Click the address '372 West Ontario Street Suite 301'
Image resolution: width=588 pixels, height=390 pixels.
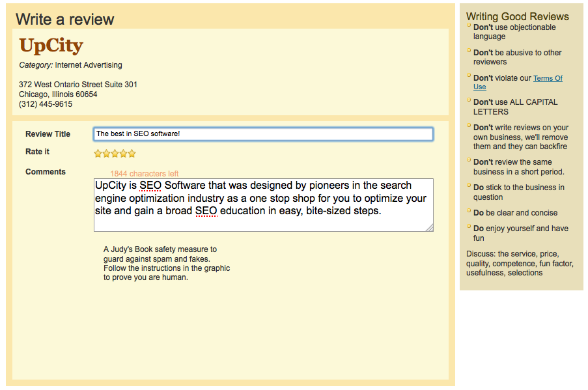78,85
